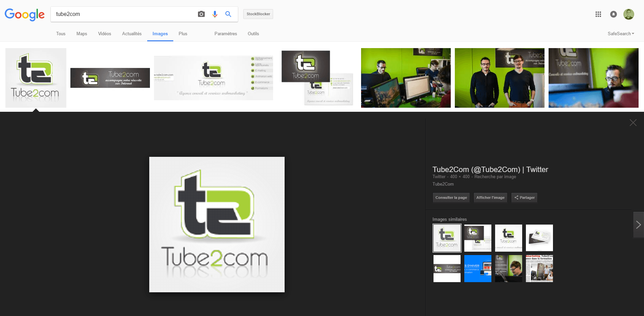Click the Google logo
The image size is (644, 316).
pyautogui.click(x=25, y=14)
